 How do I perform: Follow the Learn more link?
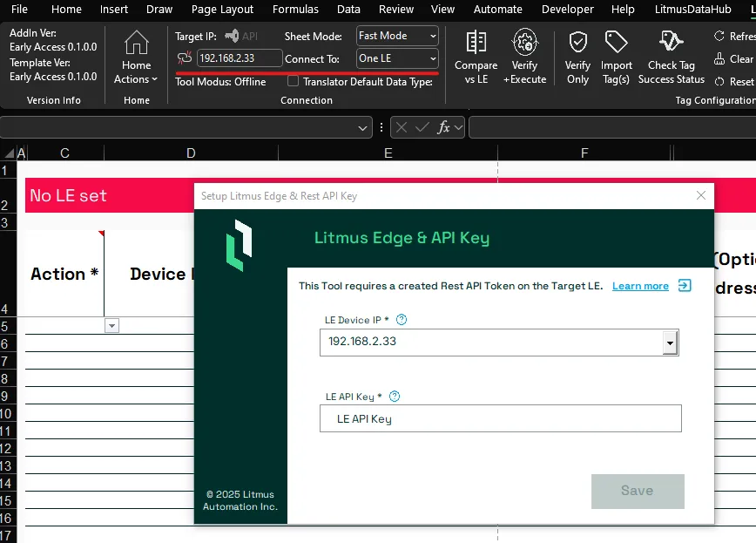click(640, 286)
